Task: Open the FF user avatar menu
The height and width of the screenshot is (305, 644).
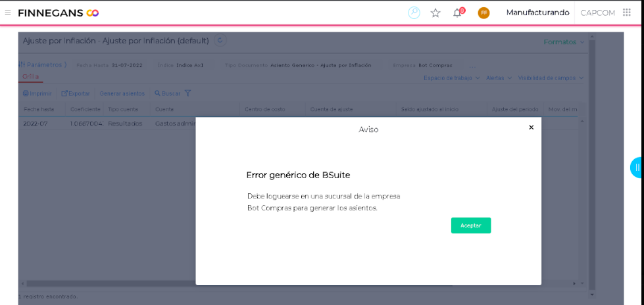Action: click(x=483, y=12)
